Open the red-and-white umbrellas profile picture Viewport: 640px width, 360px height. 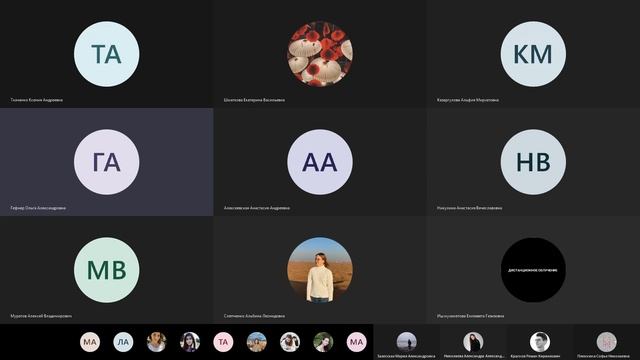pyautogui.click(x=320, y=54)
